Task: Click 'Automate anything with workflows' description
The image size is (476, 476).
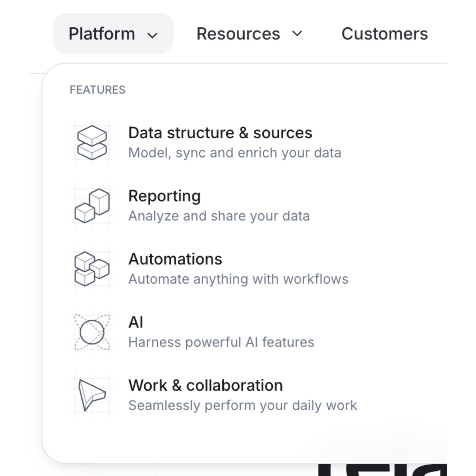Action: pos(238,279)
